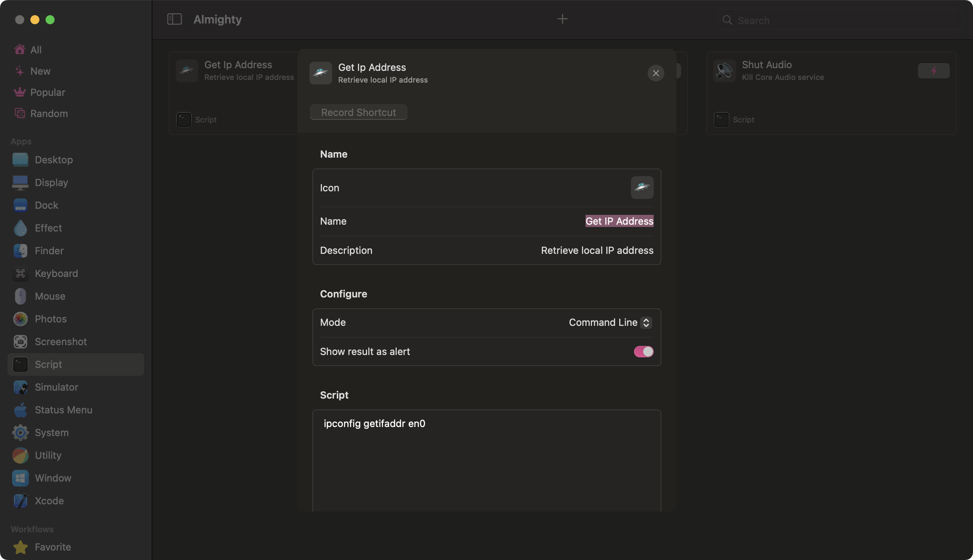973x560 pixels.
Task: Click the UFO icon picker button
Action: pos(642,188)
